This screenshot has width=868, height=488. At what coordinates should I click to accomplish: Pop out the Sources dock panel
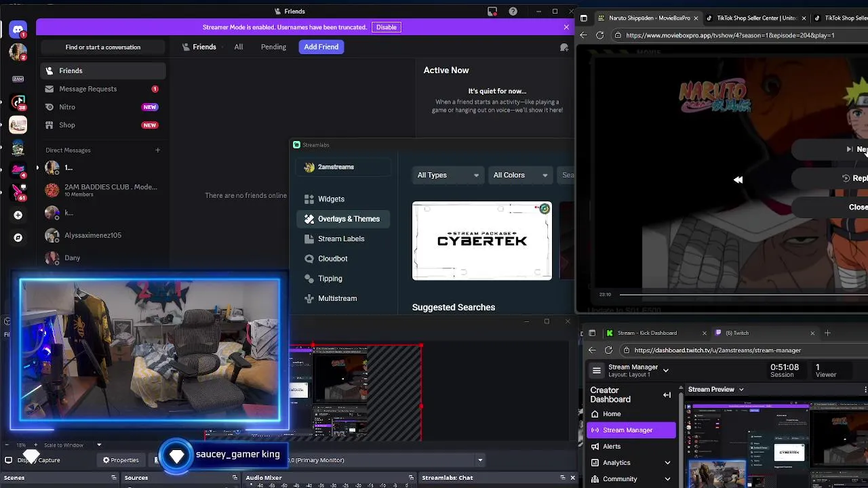point(235,478)
